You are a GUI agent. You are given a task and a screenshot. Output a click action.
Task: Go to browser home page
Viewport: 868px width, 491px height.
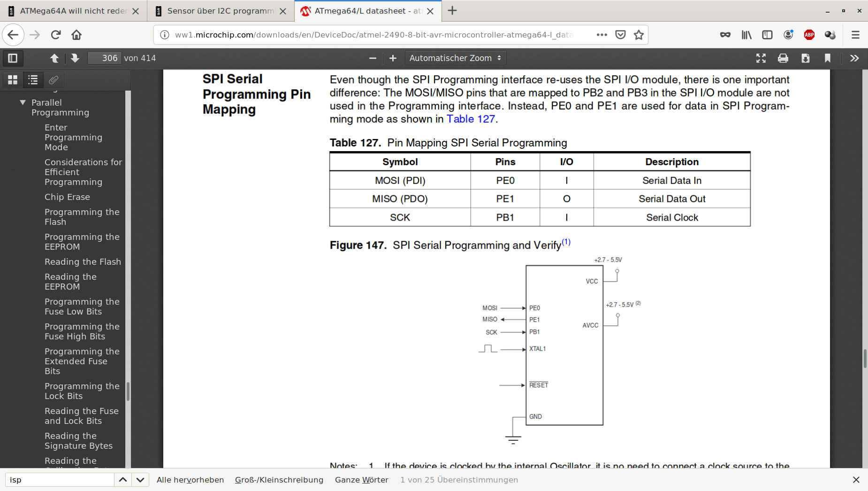pyautogui.click(x=76, y=35)
